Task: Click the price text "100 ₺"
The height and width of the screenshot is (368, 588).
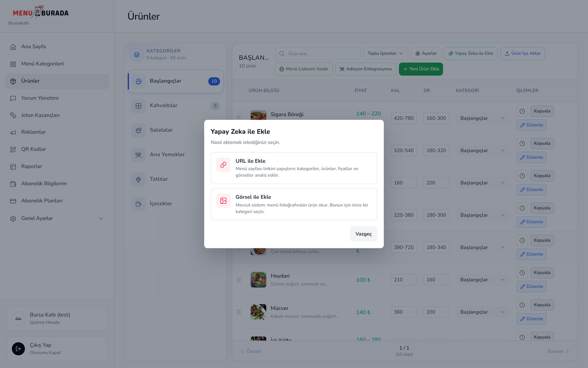Action: [363, 280]
